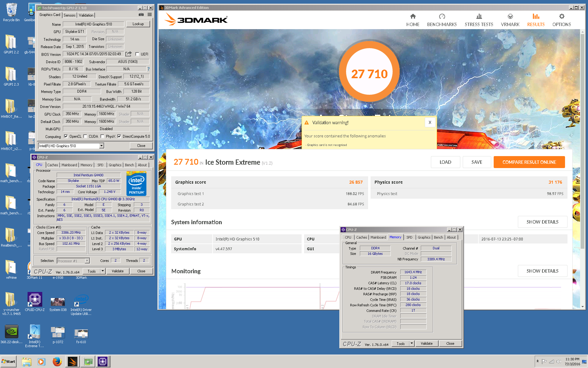Toggle the DirectCompute 5.0 checkbox
Viewport: 588px width, 368px height.
pos(119,136)
